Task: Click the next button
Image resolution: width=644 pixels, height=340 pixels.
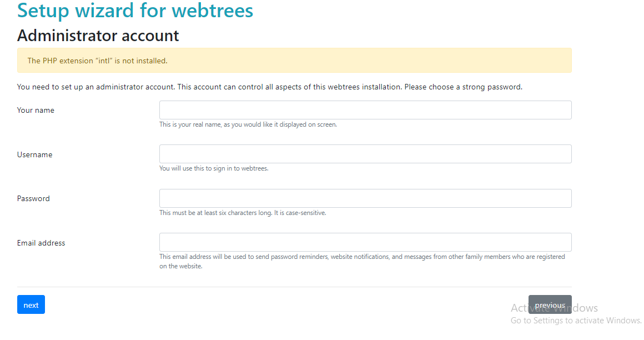Action: click(x=31, y=304)
